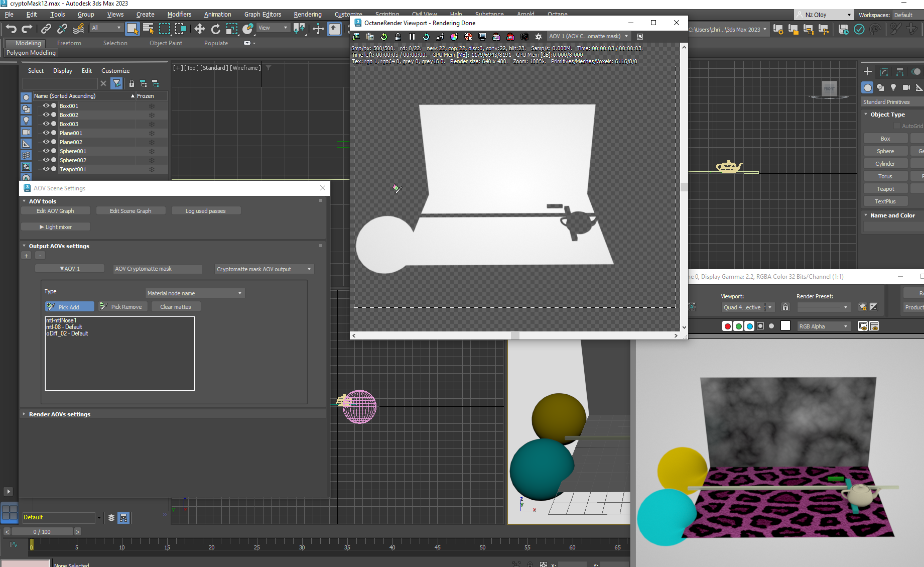Activate the Unlink Selection tool

(x=62, y=29)
